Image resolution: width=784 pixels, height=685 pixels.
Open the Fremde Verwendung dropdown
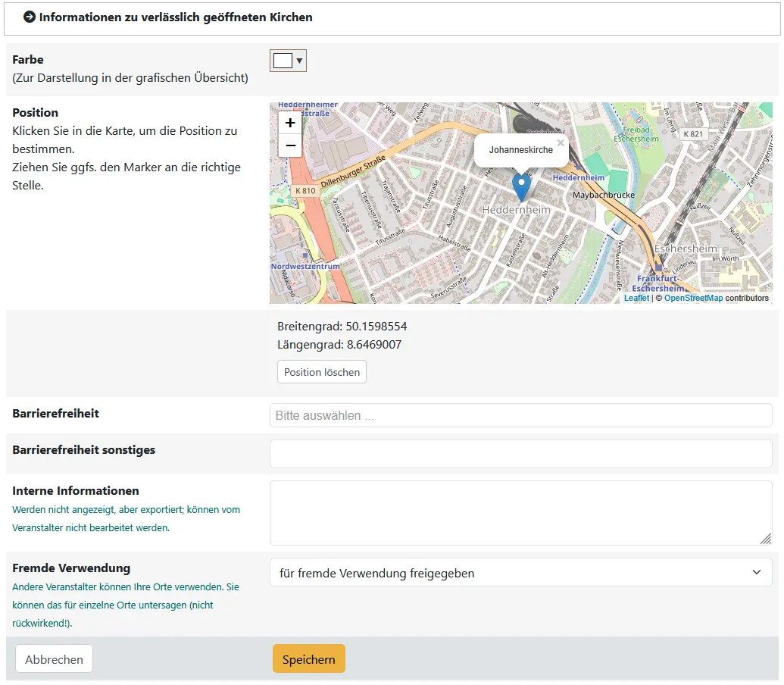[520, 573]
